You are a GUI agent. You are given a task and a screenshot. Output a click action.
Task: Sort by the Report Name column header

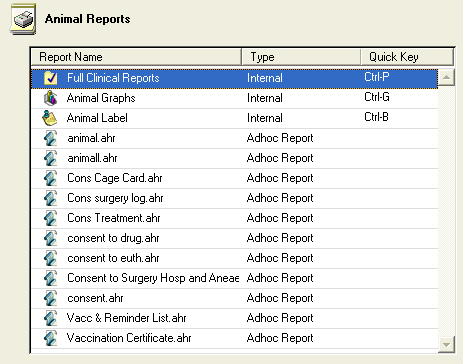136,57
